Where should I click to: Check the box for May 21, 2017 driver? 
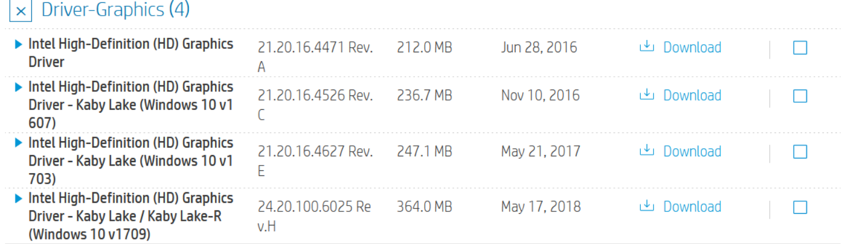point(800,152)
